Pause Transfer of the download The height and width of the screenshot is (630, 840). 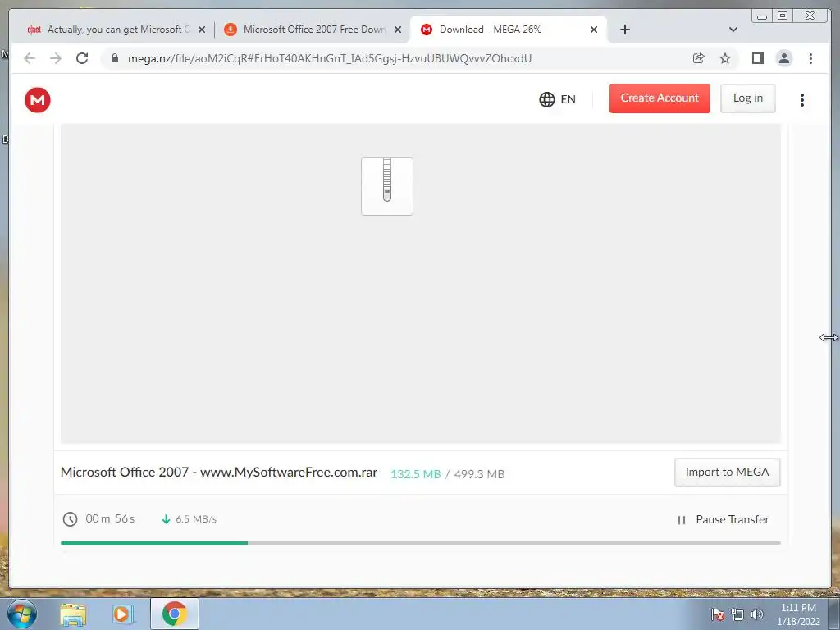(724, 519)
